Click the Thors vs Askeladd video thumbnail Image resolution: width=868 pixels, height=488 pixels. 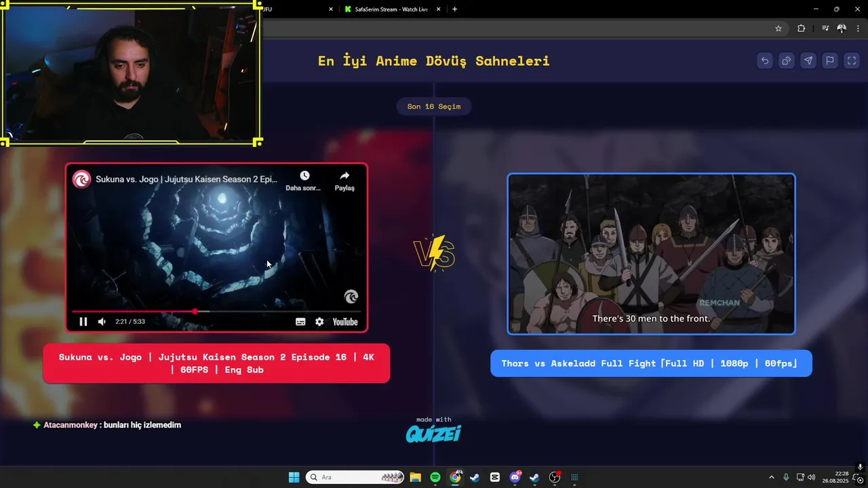651,254
